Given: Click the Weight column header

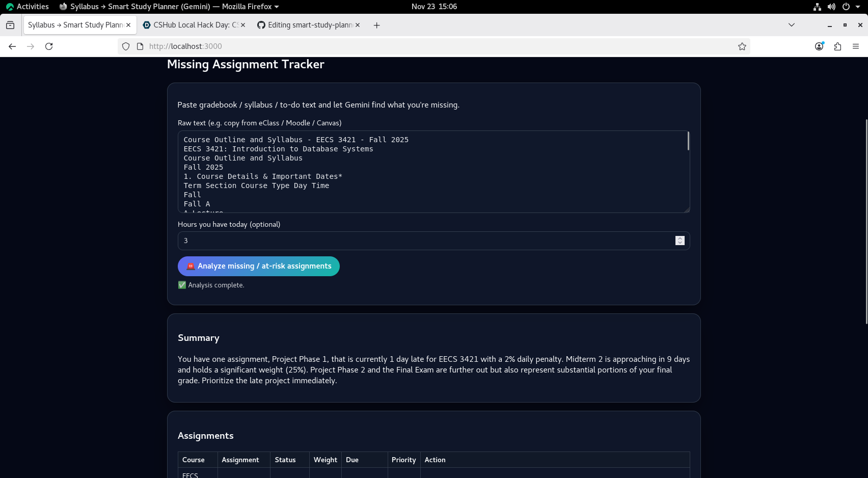Looking at the screenshot, I should 325,460.
